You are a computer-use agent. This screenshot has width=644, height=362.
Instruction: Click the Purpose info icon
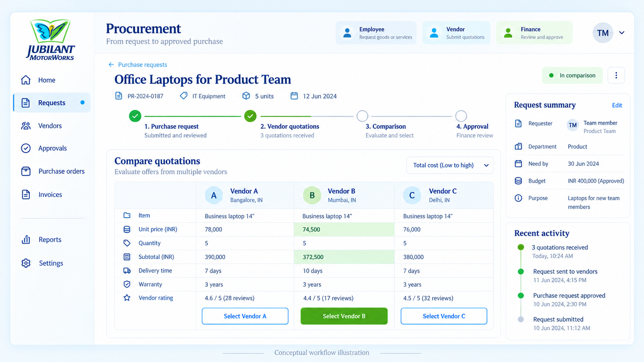click(x=518, y=198)
